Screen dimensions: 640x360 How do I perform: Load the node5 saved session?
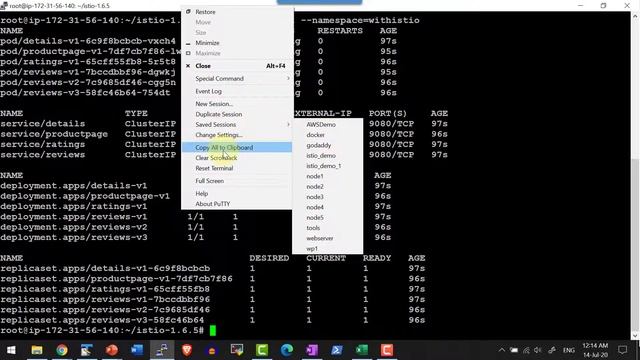327,218
